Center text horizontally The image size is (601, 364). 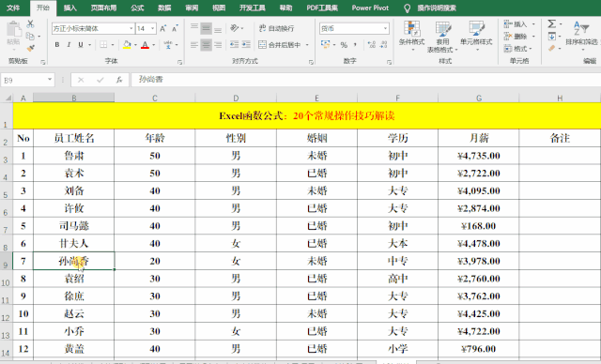click(207, 45)
